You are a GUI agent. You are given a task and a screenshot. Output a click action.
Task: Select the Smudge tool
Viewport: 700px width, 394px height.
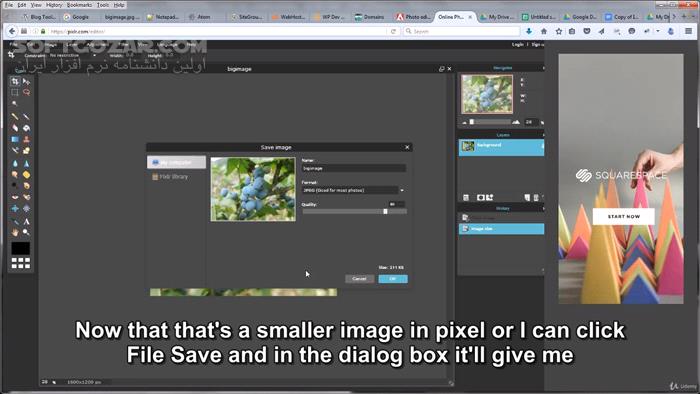click(x=15, y=174)
